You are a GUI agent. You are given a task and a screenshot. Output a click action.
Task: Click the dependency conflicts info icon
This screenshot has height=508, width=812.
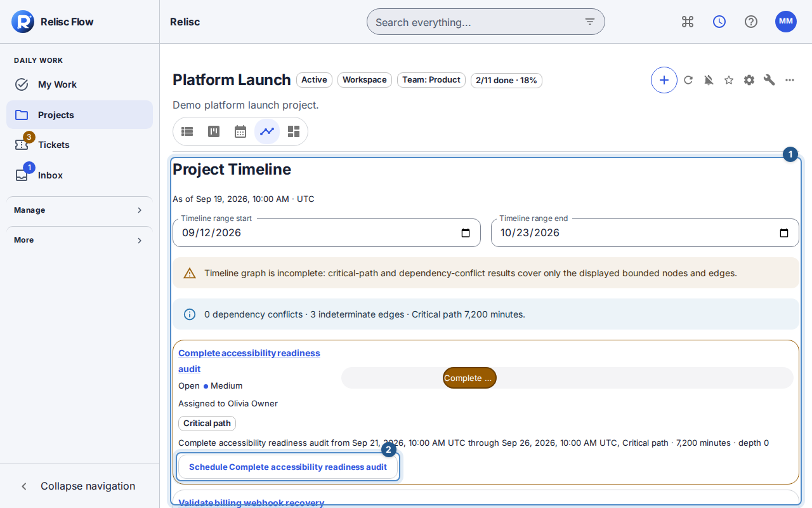point(190,314)
